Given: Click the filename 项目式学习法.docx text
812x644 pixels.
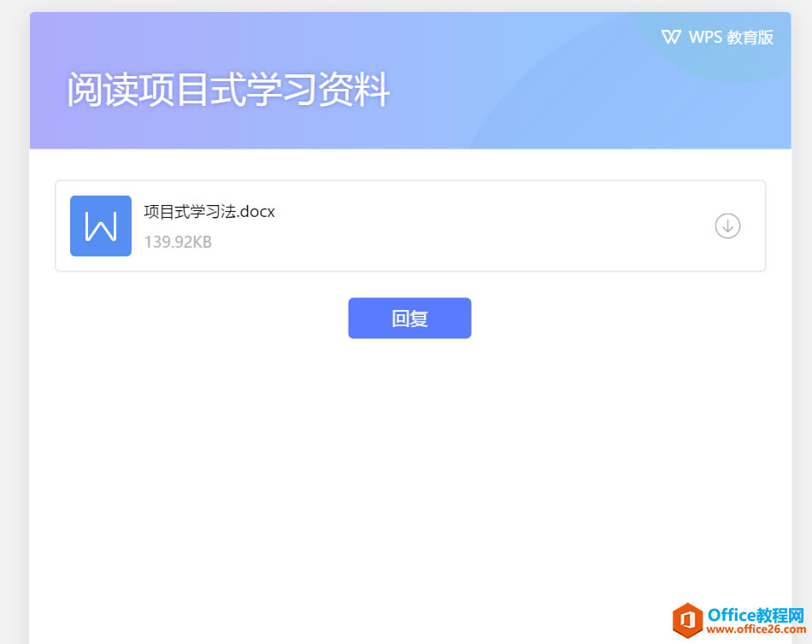Looking at the screenshot, I should click(209, 211).
